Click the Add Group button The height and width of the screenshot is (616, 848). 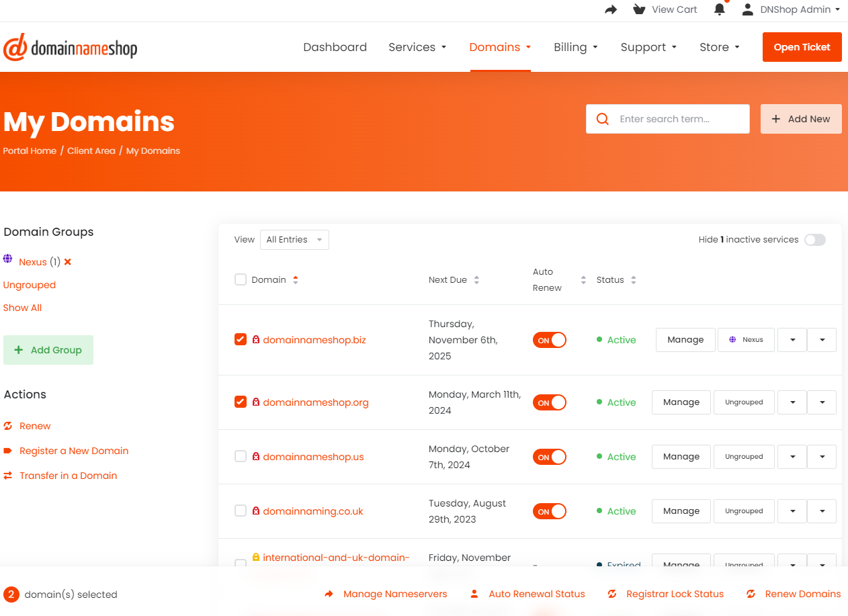(48, 350)
